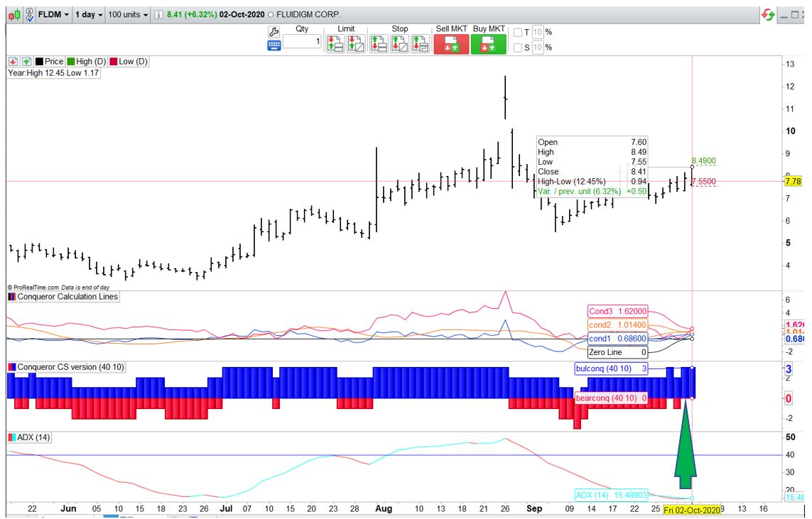Click the Fri 02-Oct-2020 date marker
Image resolution: width=812 pixels, height=519 pixels.
click(x=693, y=510)
